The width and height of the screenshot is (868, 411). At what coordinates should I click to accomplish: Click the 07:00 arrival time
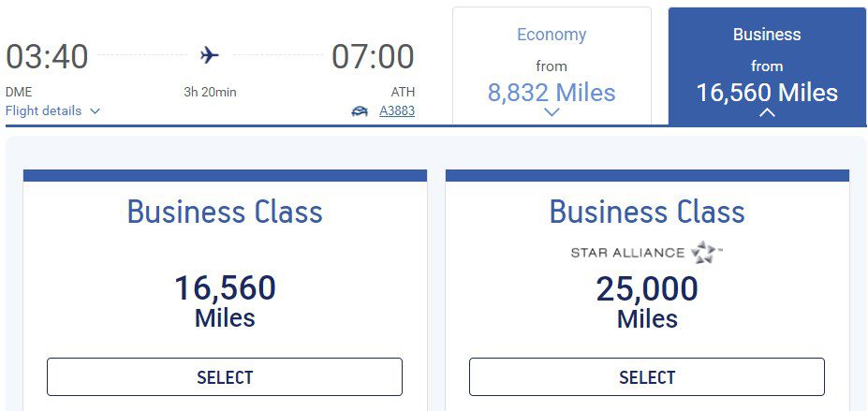point(373,56)
